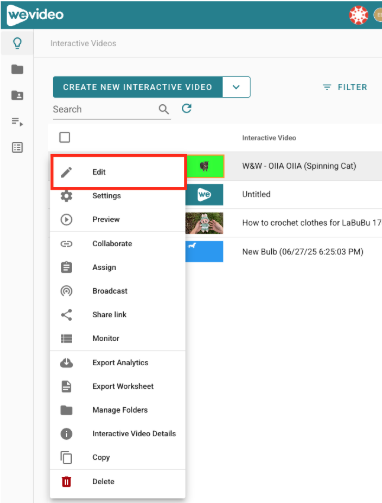Click the magnifying glass search icon
Screen dimensions: 382x503
click(164, 109)
